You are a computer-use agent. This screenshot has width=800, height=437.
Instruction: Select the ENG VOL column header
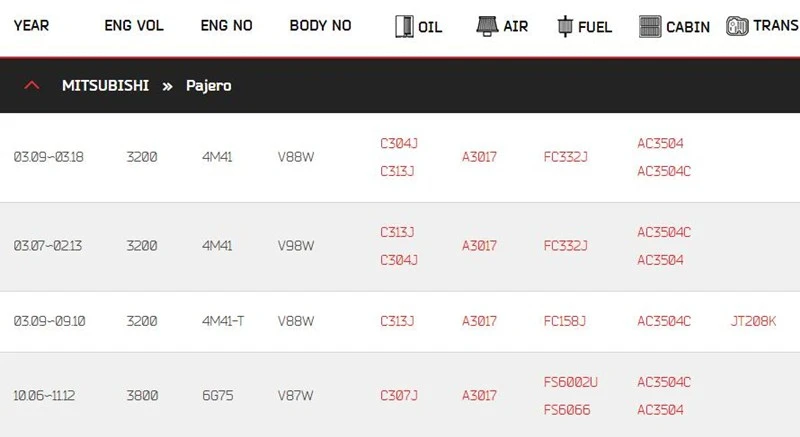point(134,25)
